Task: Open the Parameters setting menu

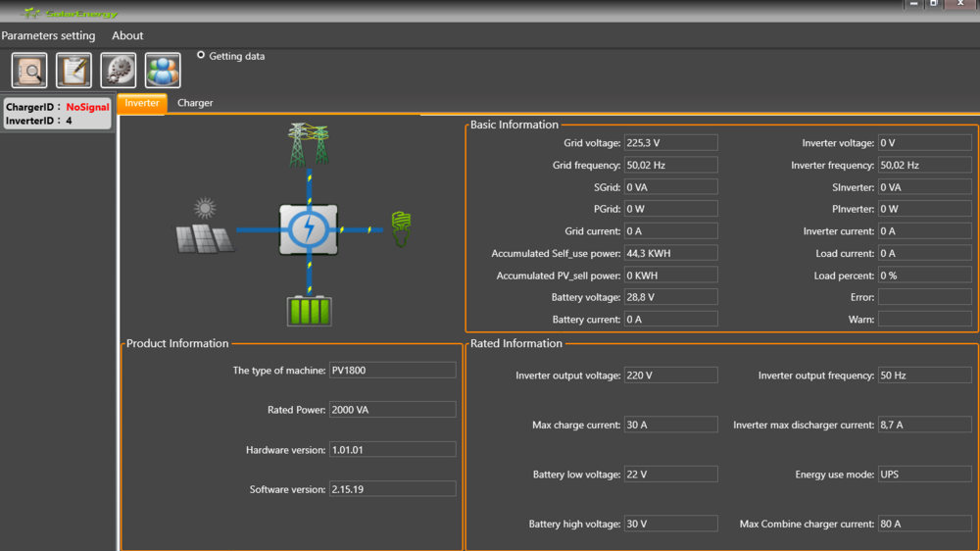Action: (x=49, y=36)
